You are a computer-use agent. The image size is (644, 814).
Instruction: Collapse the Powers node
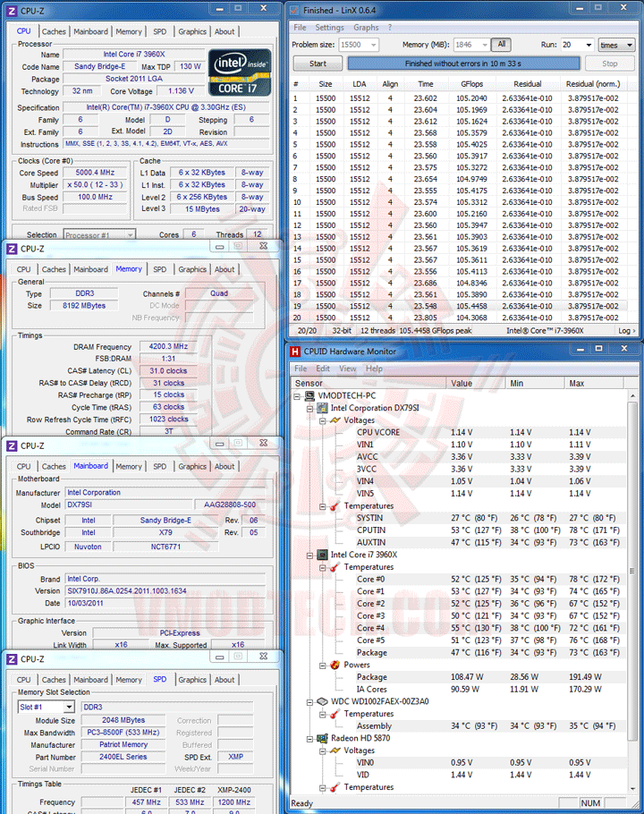click(x=323, y=665)
